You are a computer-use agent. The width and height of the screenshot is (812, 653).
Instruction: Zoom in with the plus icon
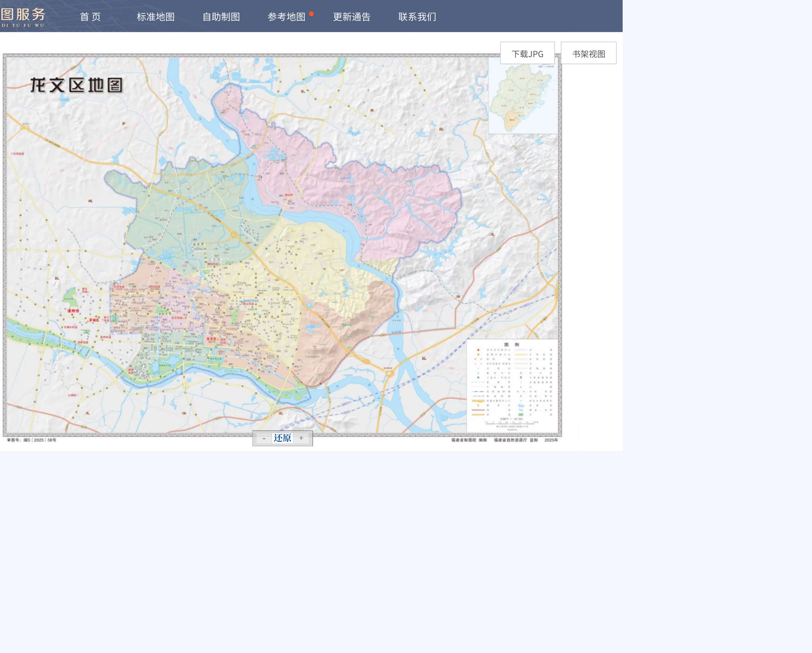pos(301,438)
